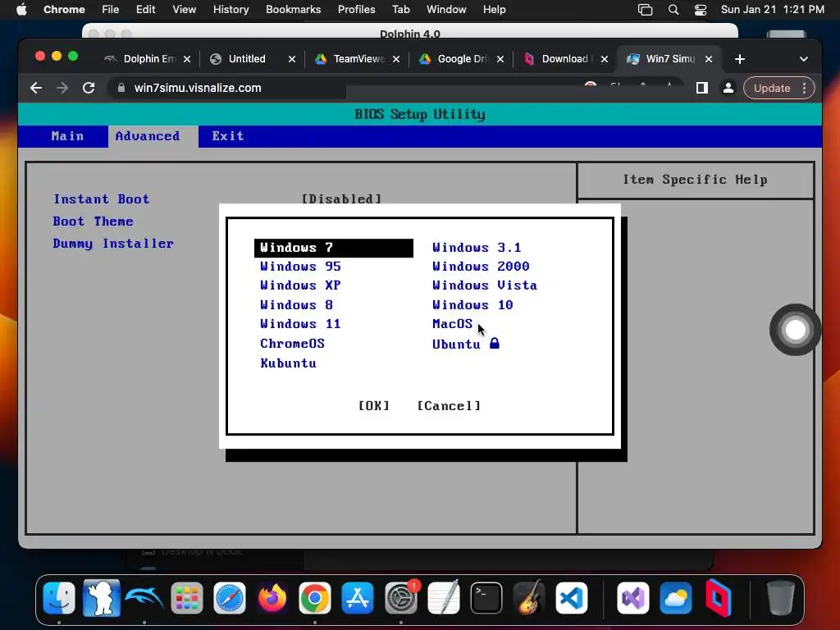840x630 pixels.
Task: Go back in Chrome
Action: coord(36,88)
